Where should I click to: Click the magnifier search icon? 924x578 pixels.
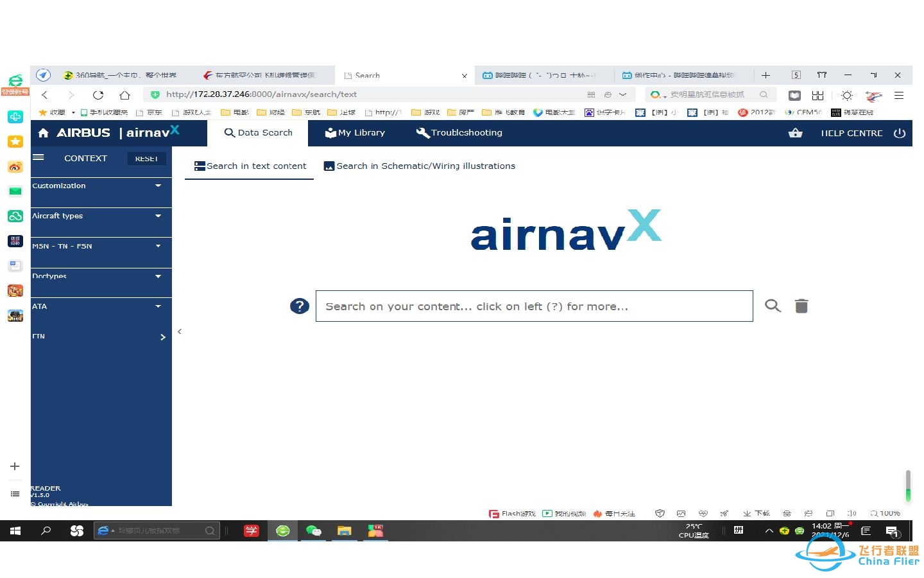coord(773,306)
